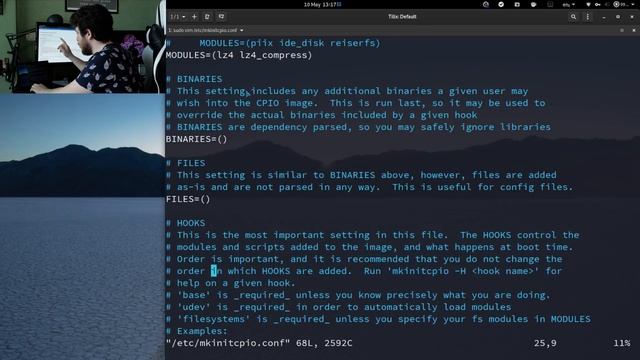
Task: Add a new Tilix session
Action: 194,17
